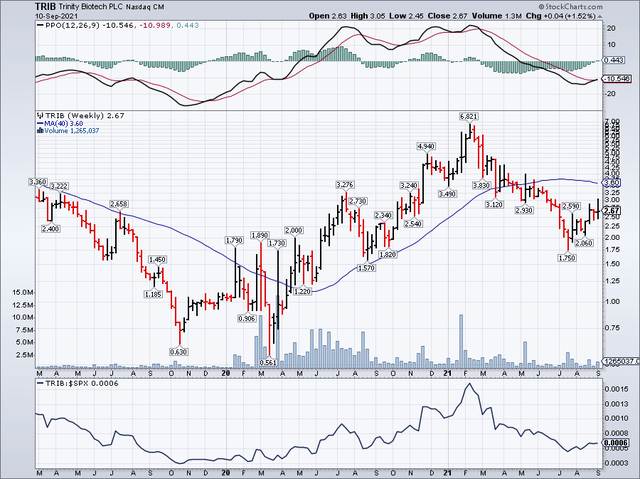Click the 0.0006 tag on ratio axis
The height and width of the screenshot is (479, 640).
click(615, 443)
